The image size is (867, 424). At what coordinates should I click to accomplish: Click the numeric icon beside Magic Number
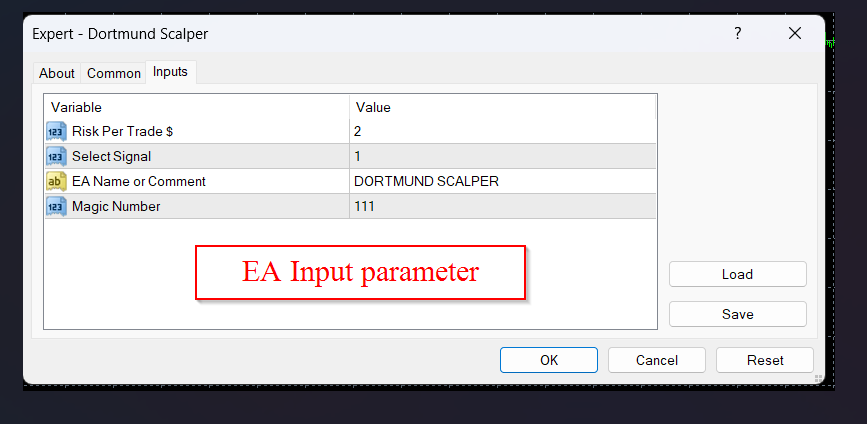pos(56,207)
